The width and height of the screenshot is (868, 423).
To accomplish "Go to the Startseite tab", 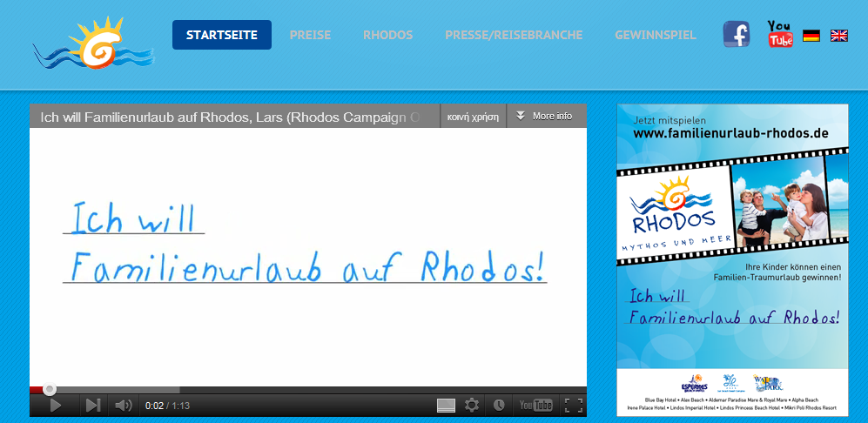I will tap(222, 35).
